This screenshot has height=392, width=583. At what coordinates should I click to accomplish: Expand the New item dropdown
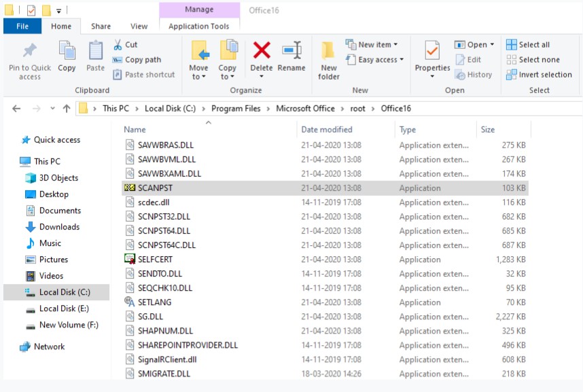coord(372,45)
